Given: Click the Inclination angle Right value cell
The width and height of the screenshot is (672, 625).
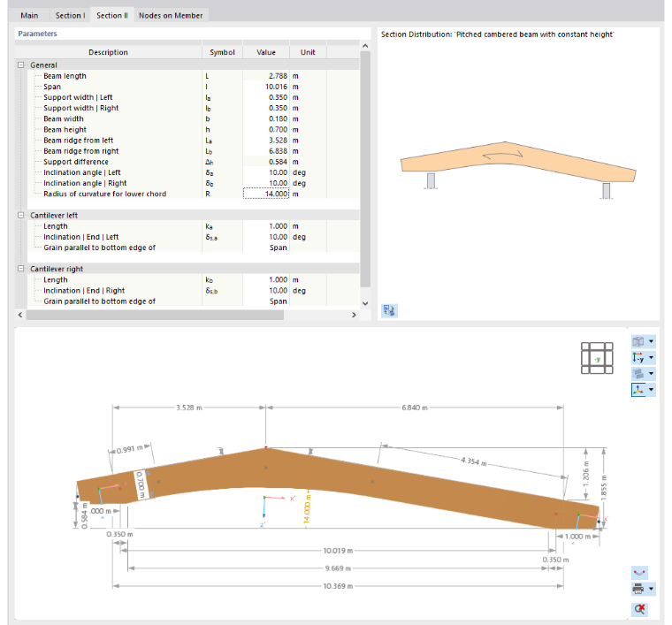Looking at the screenshot, I should point(266,183).
